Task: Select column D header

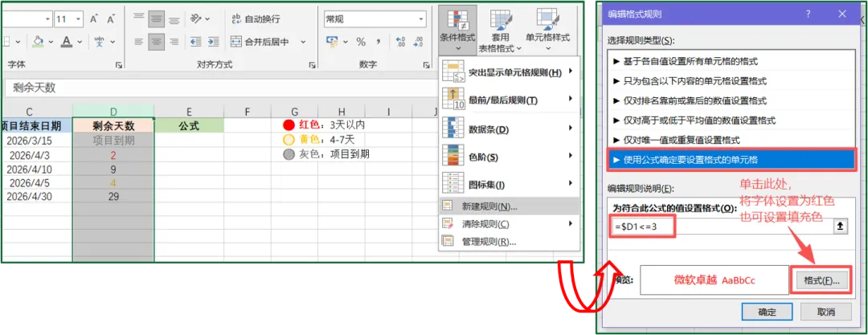Action: [x=113, y=112]
